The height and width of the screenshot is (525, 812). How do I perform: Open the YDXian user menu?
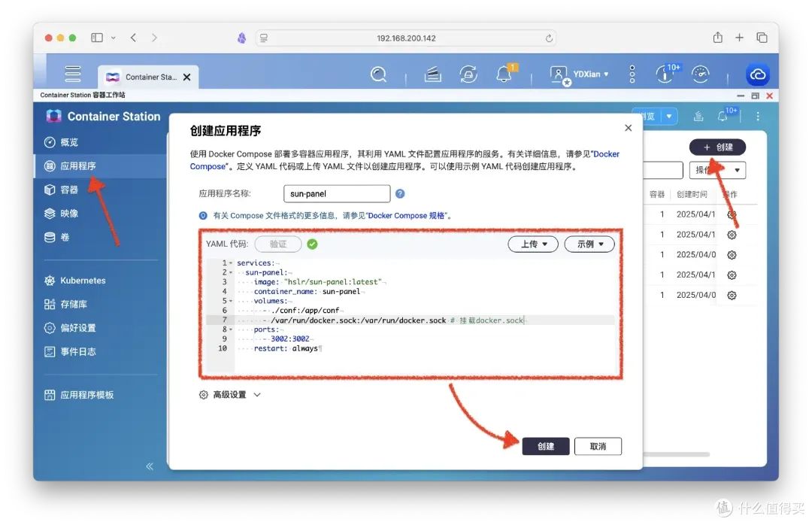[579, 74]
